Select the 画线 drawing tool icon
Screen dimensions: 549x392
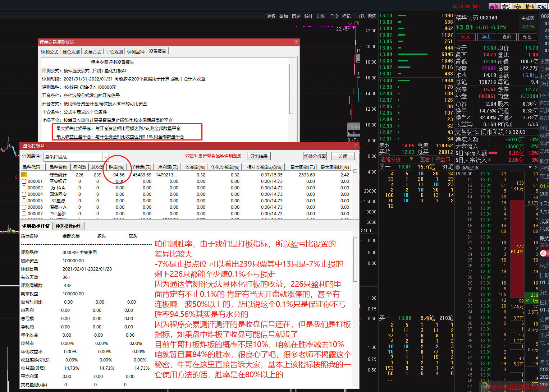321,16
